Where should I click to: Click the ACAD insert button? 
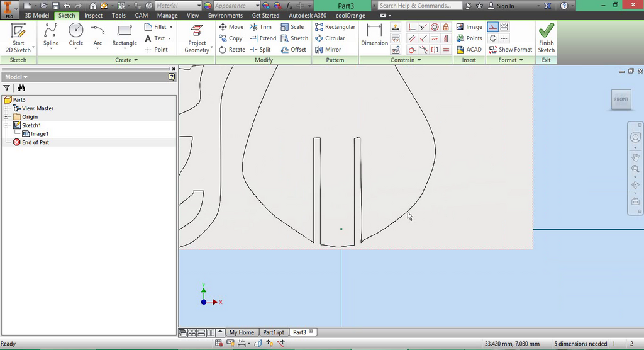click(x=469, y=49)
